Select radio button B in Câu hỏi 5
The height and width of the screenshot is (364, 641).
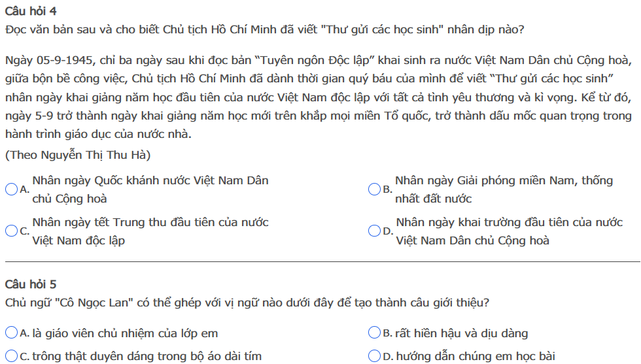click(x=375, y=333)
